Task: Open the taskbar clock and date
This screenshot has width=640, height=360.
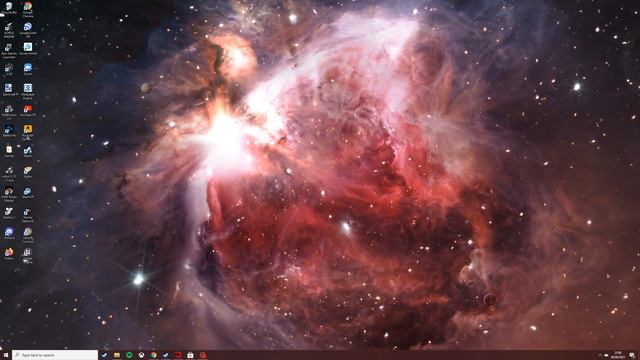Action: 618,355
